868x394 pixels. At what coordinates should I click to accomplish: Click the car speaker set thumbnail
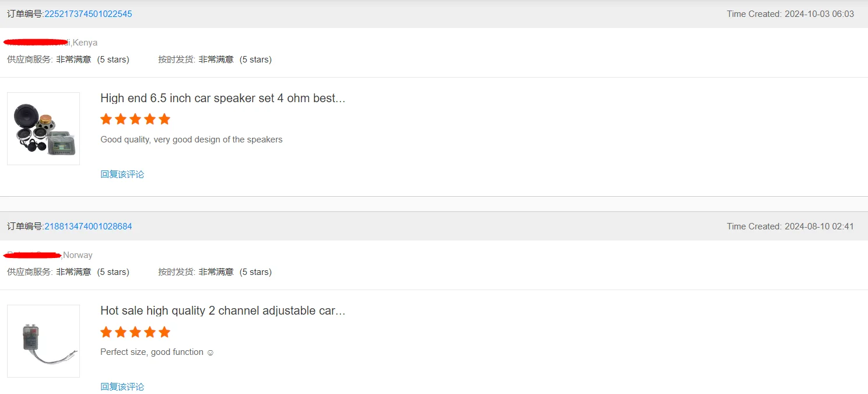click(x=43, y=128)
